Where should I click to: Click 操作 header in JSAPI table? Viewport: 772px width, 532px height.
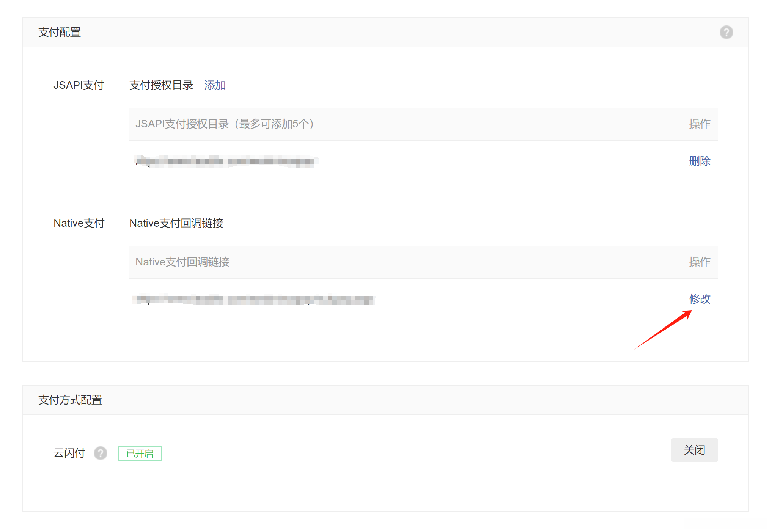click(x=699, y=124)
